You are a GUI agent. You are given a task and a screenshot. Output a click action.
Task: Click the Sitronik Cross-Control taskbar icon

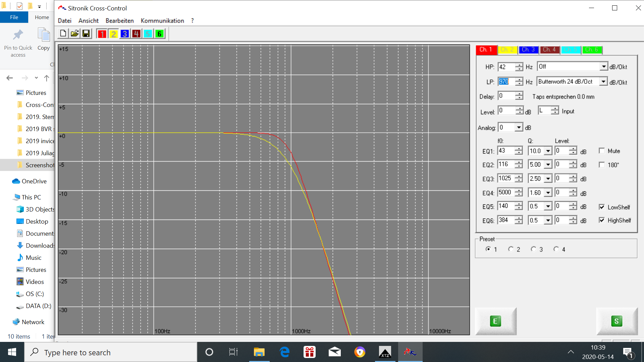[x=410, y=352]
